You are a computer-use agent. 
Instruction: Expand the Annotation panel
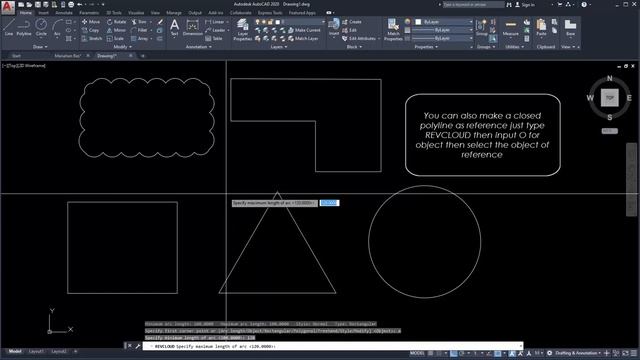coord(199,47)
